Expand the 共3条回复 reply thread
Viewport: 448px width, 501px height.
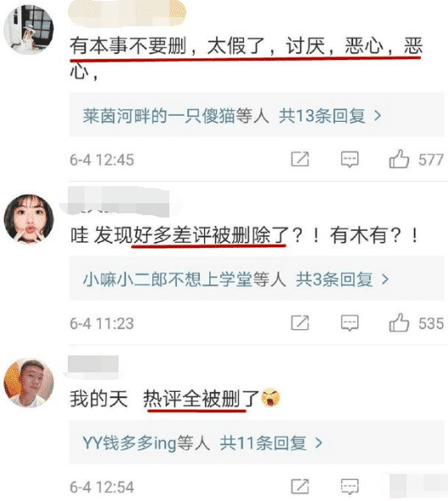[x=342, y=279]
